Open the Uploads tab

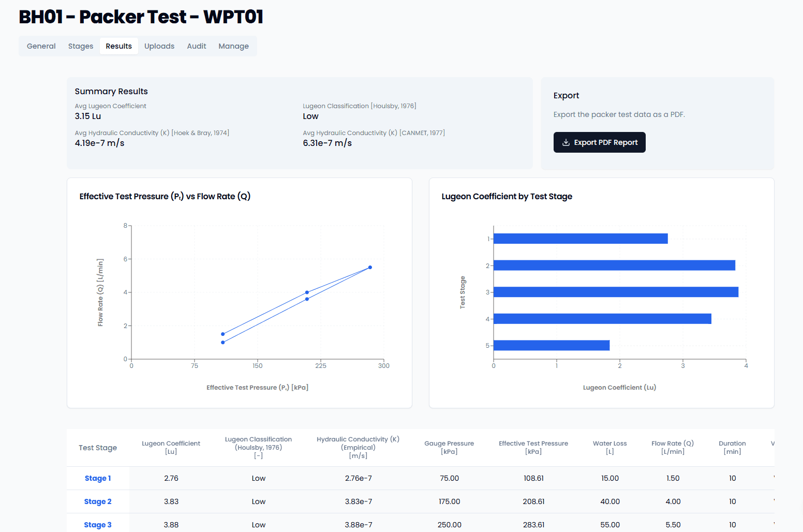point(159,46)
